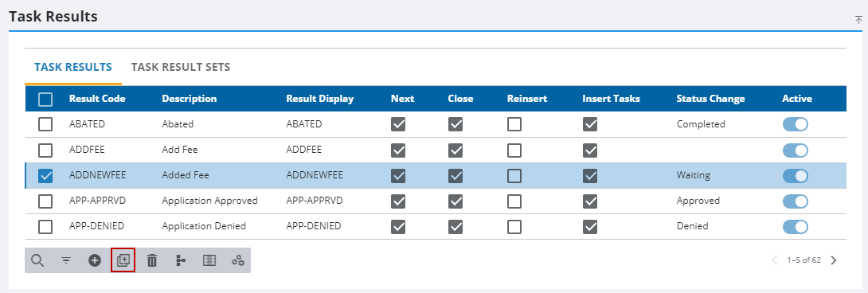868x293 pixels.
Task: Click the 'Add Fee' description cell
Action: coord(180,150)
